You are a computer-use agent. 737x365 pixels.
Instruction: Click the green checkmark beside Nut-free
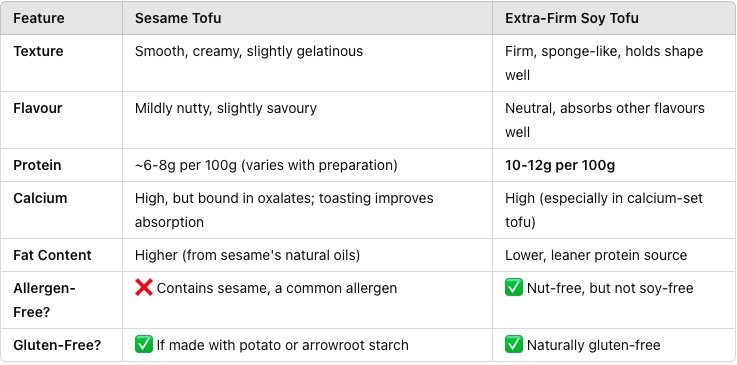tap(514, 287)
